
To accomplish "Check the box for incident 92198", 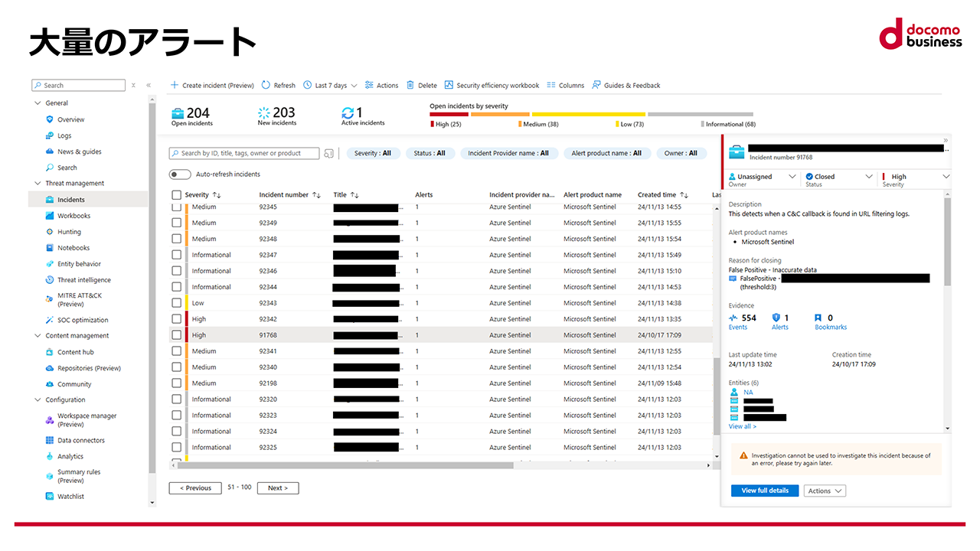I will click(177, 383).
